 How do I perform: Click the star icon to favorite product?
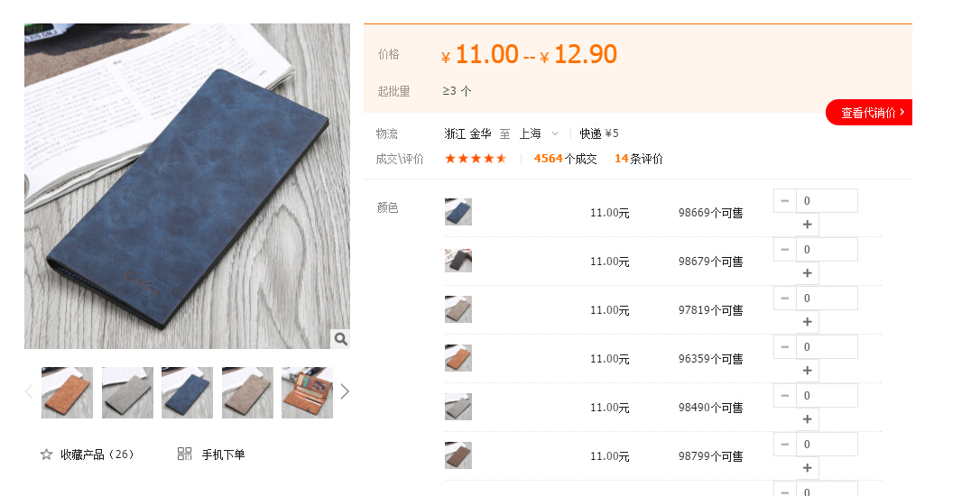46,455
